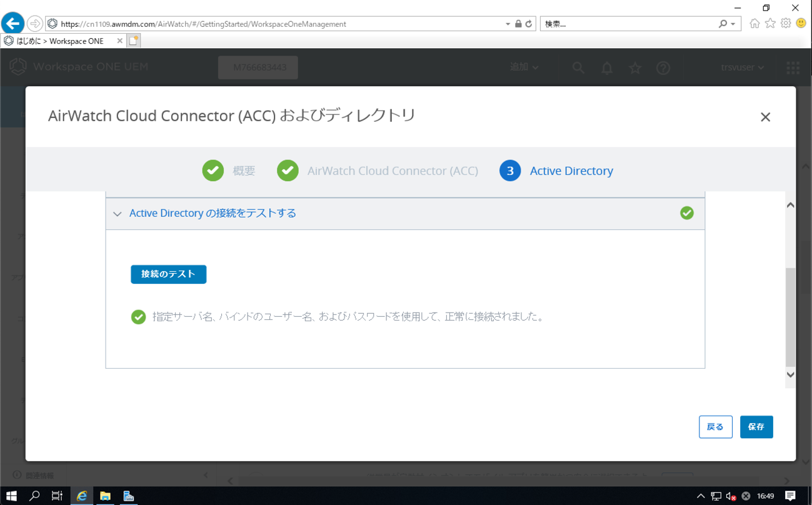Screen dimensions: 812x505
Task: Go to AirWatch Cloud Connector (ACC) step
Action: (x=378, y=171)
